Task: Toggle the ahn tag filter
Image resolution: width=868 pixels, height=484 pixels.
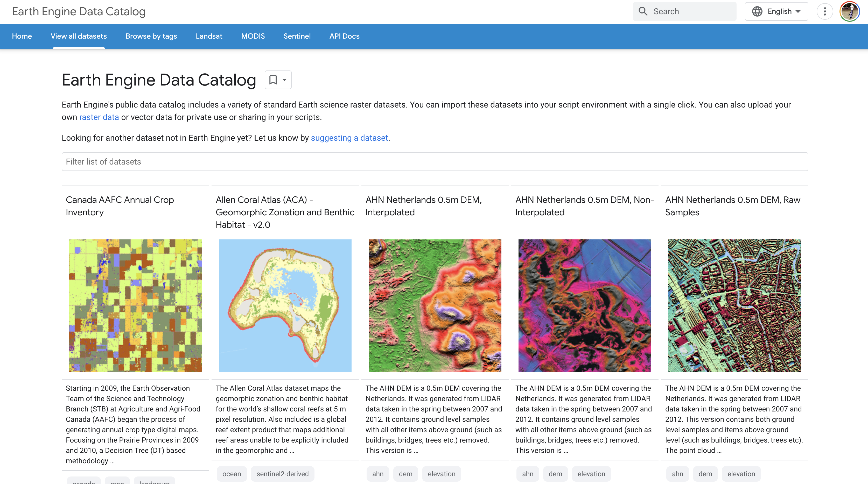Action: tap(378, 474)
